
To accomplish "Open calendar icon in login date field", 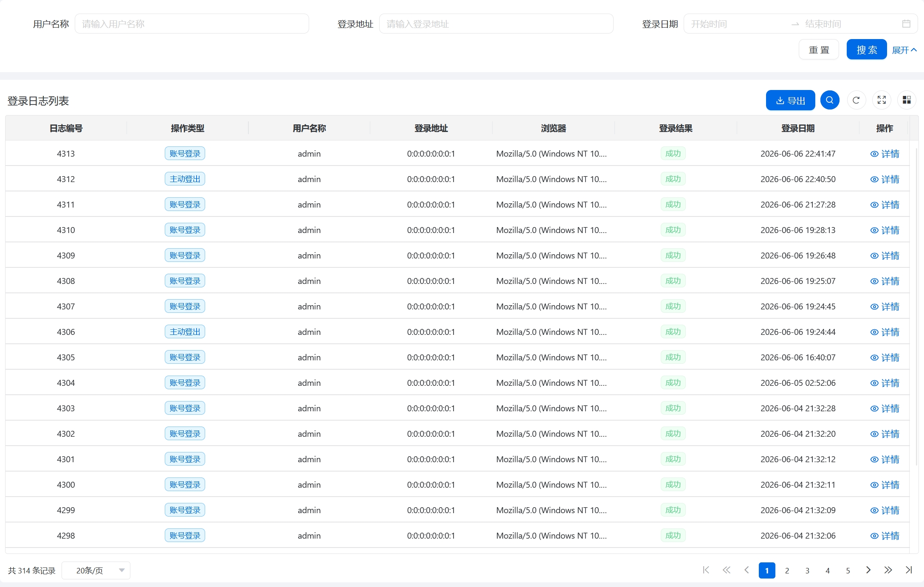I will [906, 24].
